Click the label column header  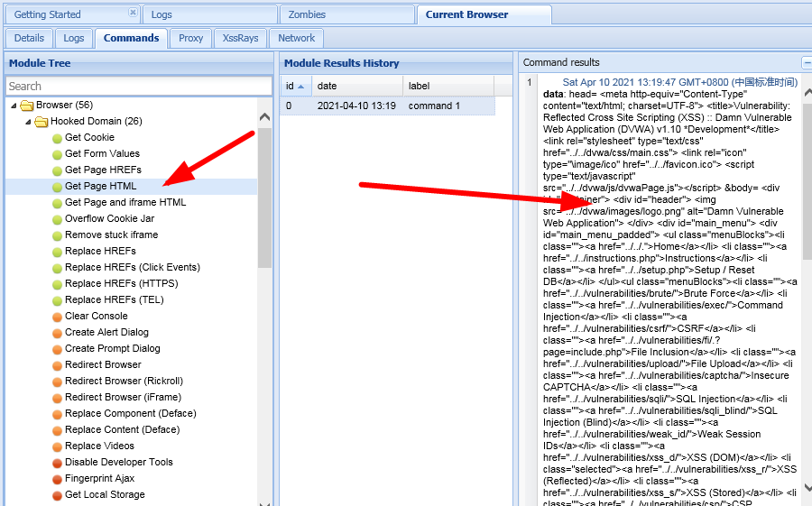point(448,86)
